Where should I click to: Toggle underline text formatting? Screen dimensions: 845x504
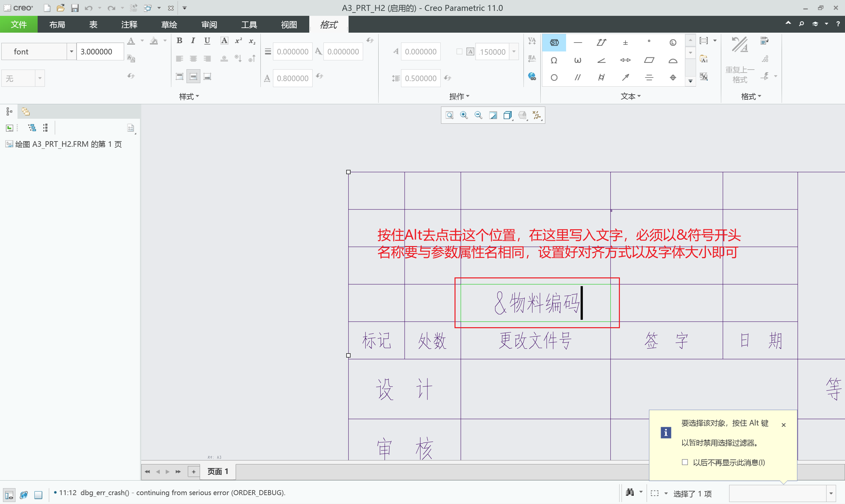point(207,41)
